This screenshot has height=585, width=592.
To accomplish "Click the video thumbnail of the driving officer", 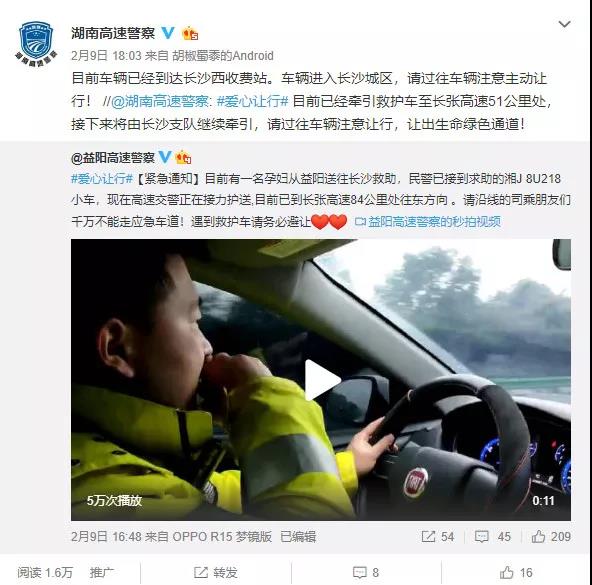I will coord(321,380).
